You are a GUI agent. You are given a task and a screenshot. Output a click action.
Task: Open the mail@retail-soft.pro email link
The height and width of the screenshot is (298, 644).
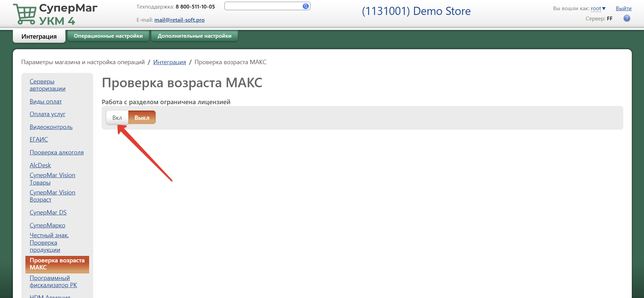click(179, 20)
